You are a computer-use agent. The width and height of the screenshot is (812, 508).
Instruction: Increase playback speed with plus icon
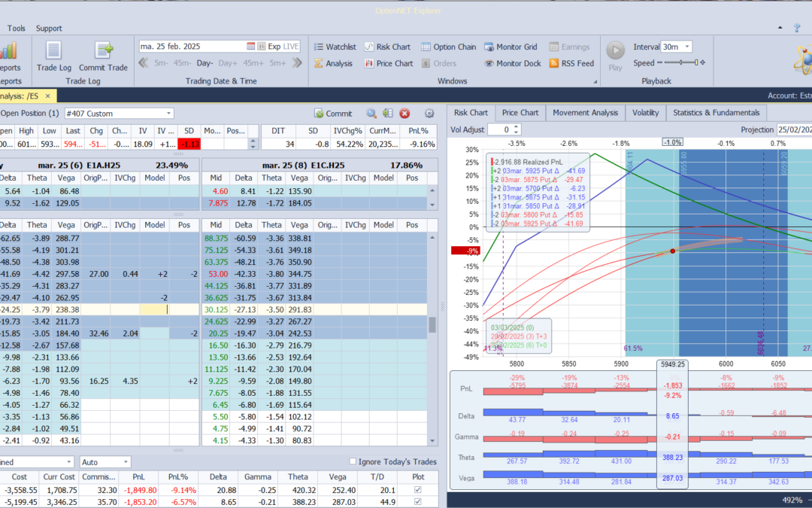coord(703,62)
